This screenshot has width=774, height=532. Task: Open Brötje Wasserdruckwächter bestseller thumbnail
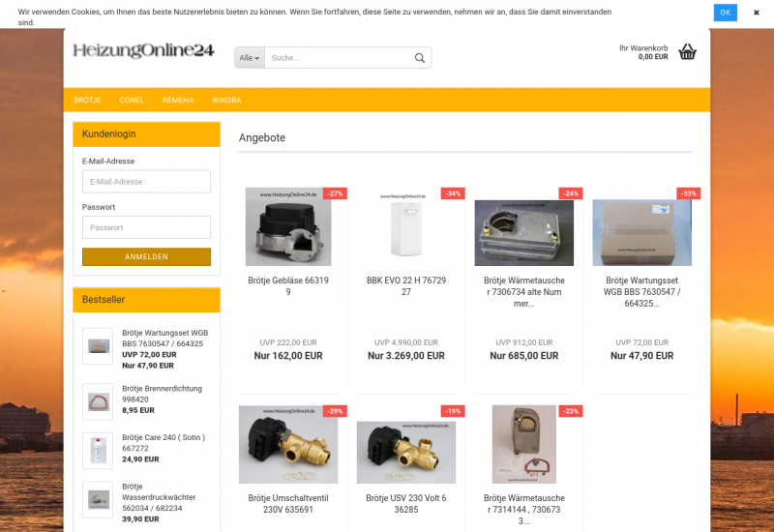98,499
